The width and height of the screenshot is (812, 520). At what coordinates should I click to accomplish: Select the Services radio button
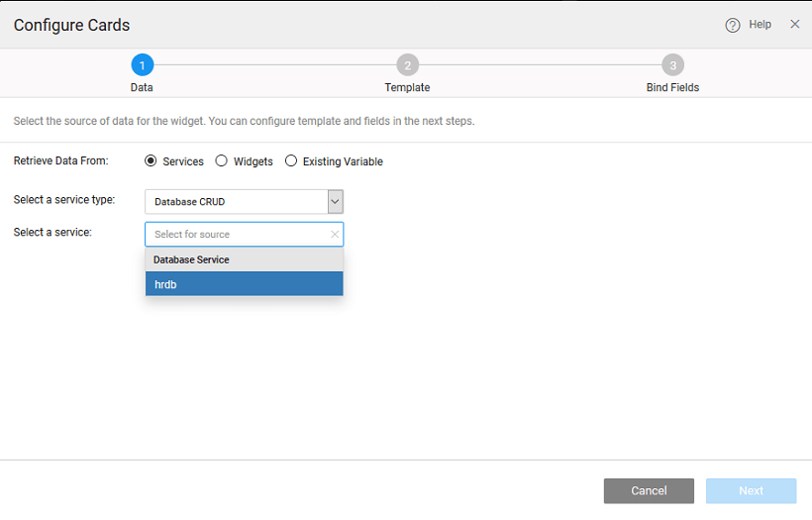(152, 161)
